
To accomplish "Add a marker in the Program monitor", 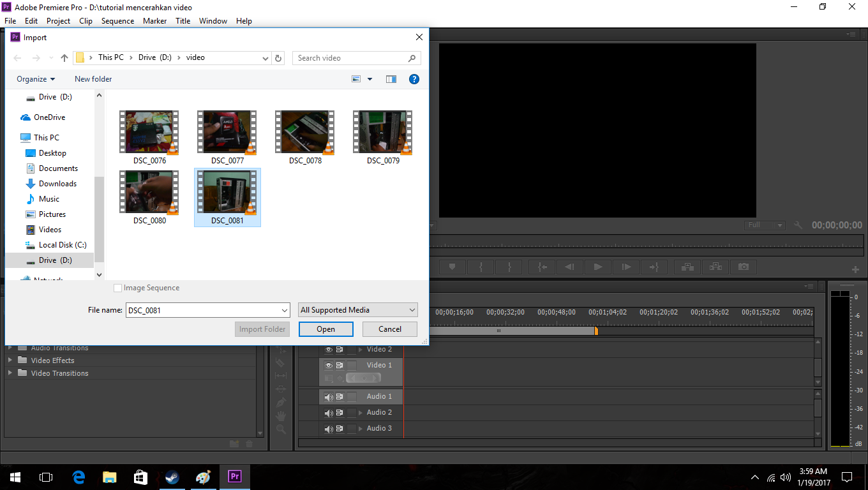I will click(453, 267).
